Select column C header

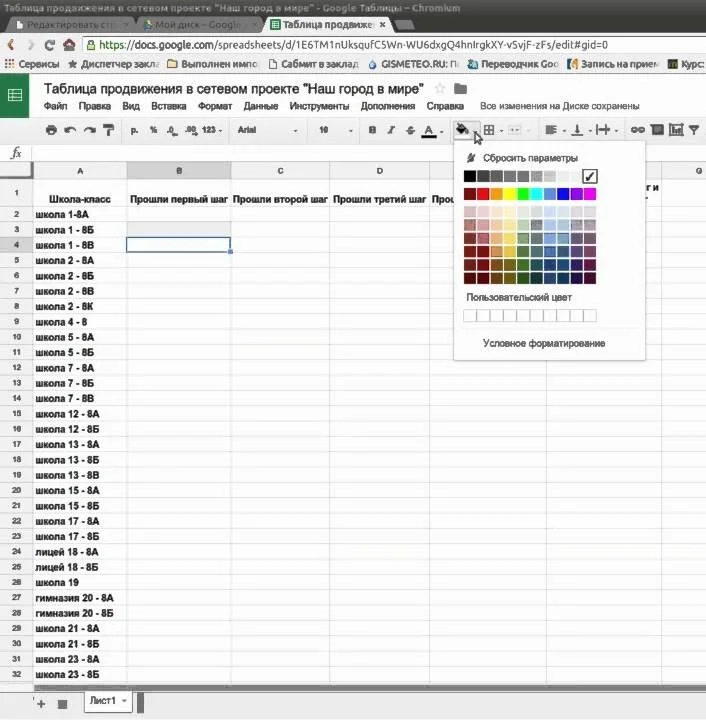coord(280,171)
